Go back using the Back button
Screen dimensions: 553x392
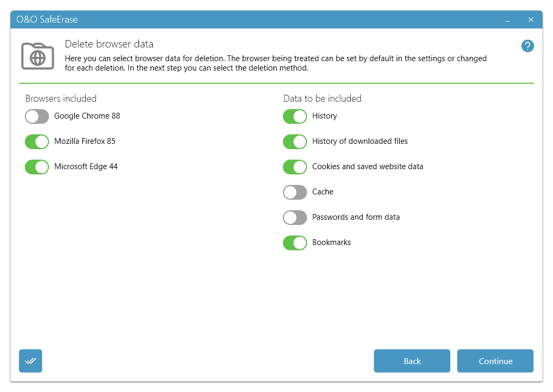point(412,361)
